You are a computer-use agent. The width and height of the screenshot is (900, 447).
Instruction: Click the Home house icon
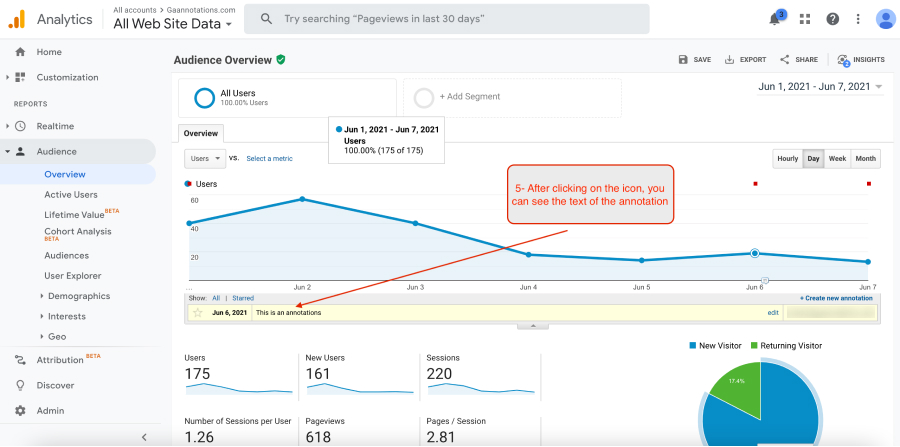[x=20, y=52]
